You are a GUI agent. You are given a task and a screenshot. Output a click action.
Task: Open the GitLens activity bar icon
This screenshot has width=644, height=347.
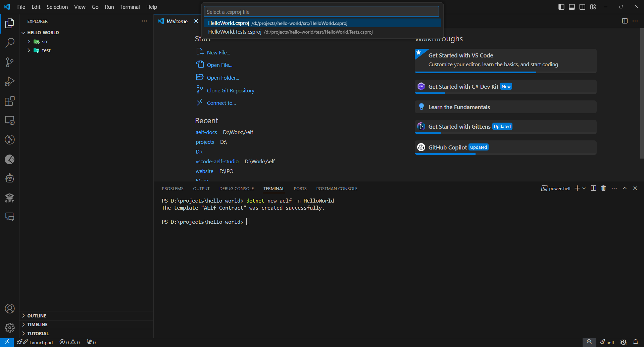click(10, 140)
